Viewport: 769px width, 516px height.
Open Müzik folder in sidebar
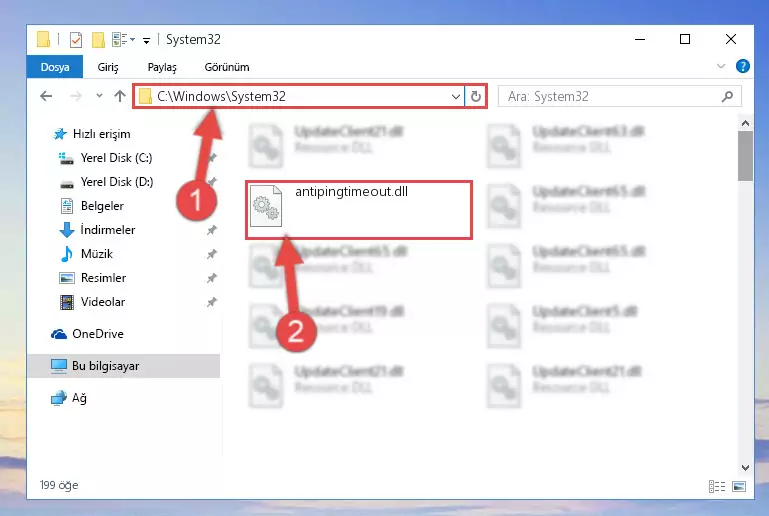[x=86, y=254]
